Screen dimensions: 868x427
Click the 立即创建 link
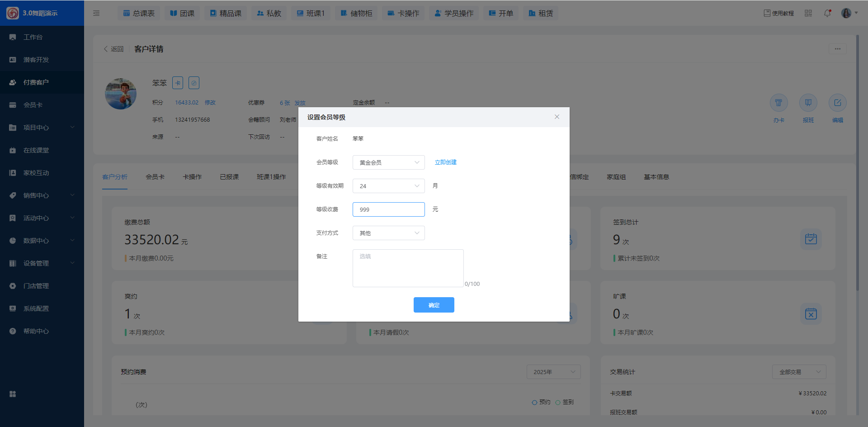[x=445, y=162]
